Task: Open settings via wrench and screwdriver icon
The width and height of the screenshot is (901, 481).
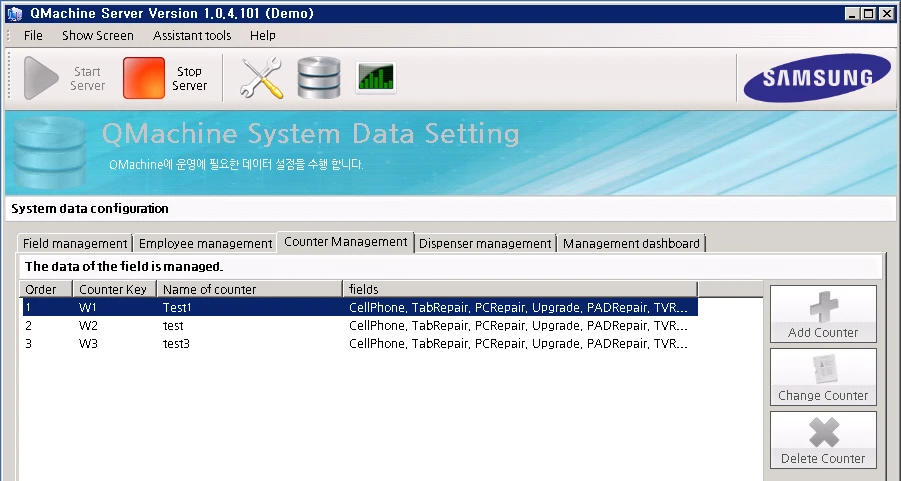Action: 261,78
